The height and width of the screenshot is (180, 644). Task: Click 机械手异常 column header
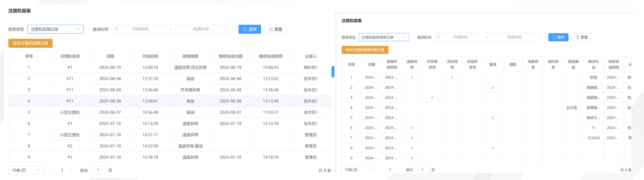click(472, 64)
